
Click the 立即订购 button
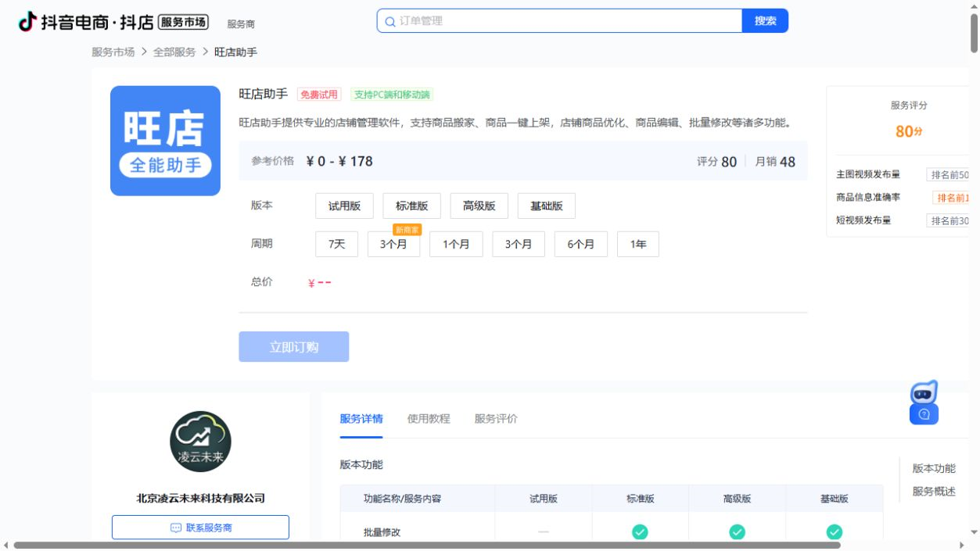pyautogui.click(x=293, y=347)
